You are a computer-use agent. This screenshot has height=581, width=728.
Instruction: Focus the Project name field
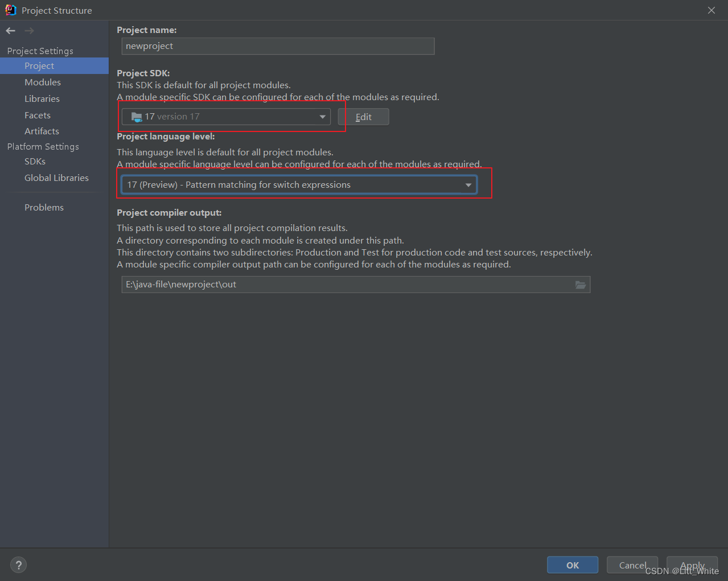click(278, 46)
